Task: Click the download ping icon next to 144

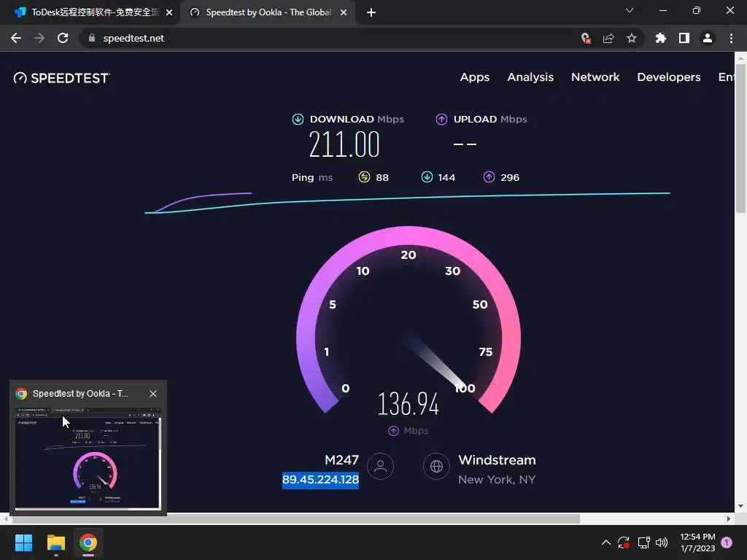Action: coord(427,177)
